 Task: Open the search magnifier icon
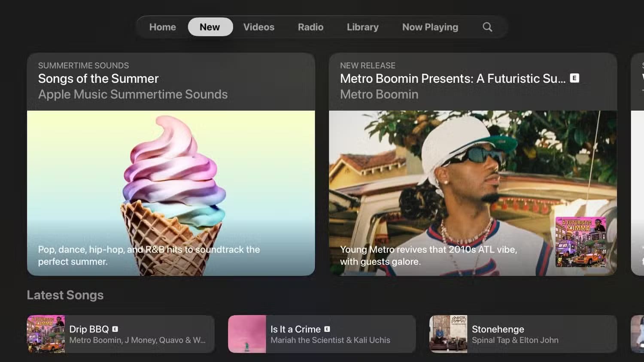click(487, 27)
